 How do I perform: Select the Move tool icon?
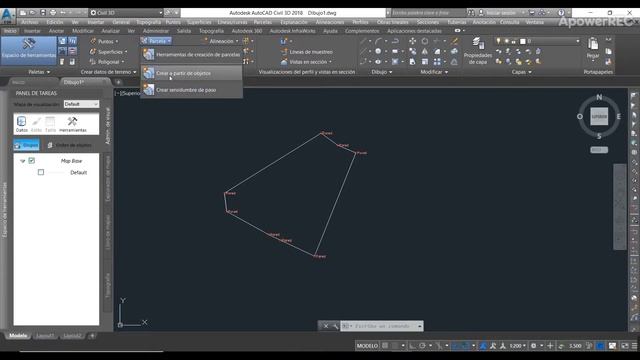413,41
